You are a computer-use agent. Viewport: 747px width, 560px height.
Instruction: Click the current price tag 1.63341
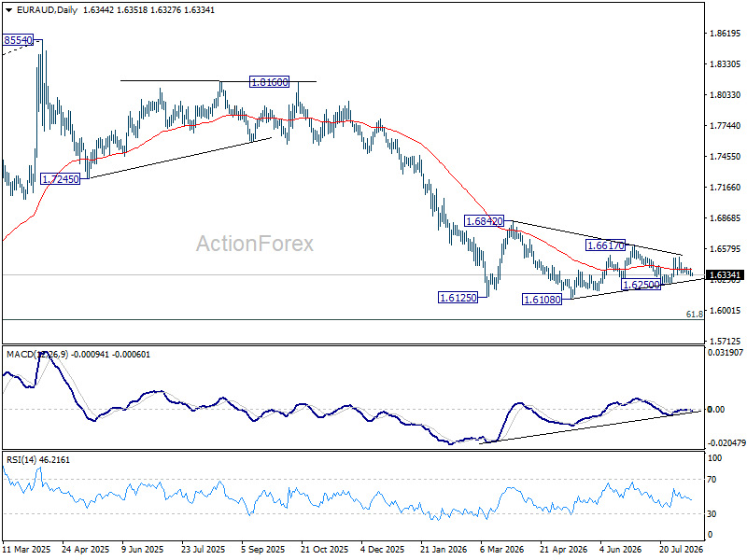pos(725,274)
